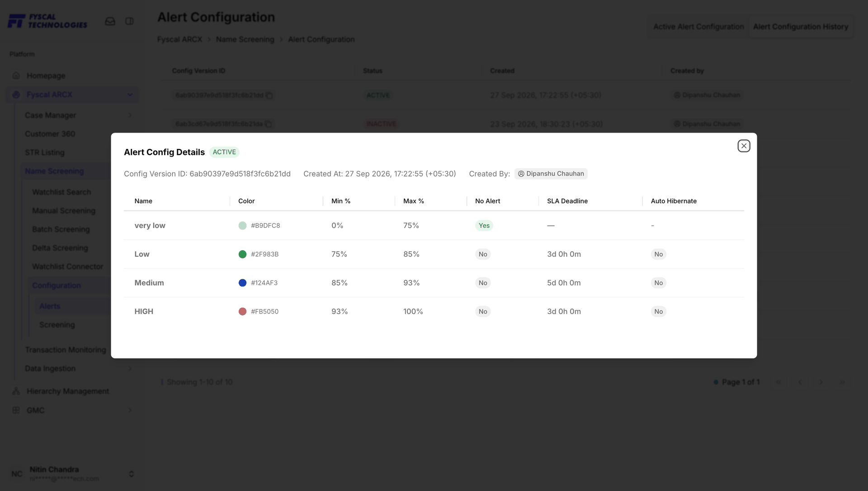Go to the next page arrow

point(821,382)
